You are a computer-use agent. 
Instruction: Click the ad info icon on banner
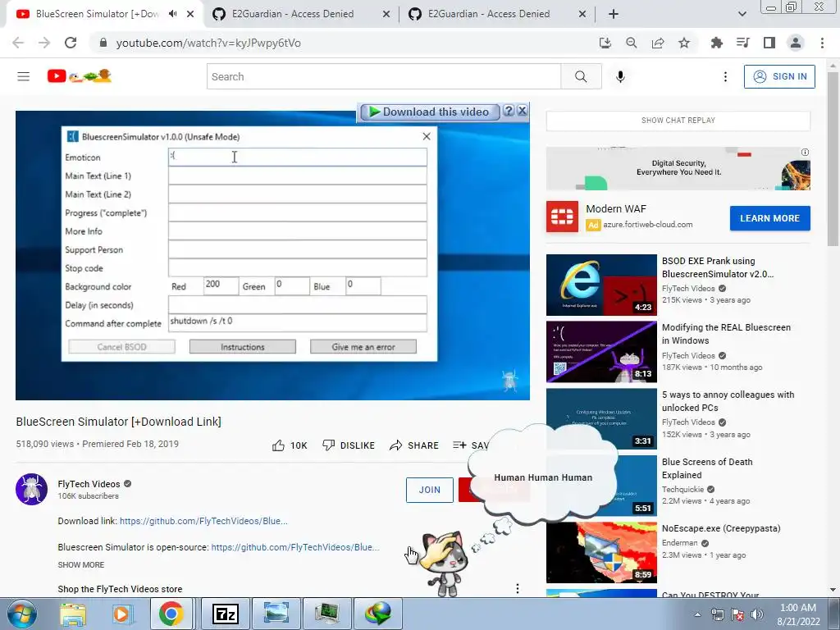coord(805,152)
